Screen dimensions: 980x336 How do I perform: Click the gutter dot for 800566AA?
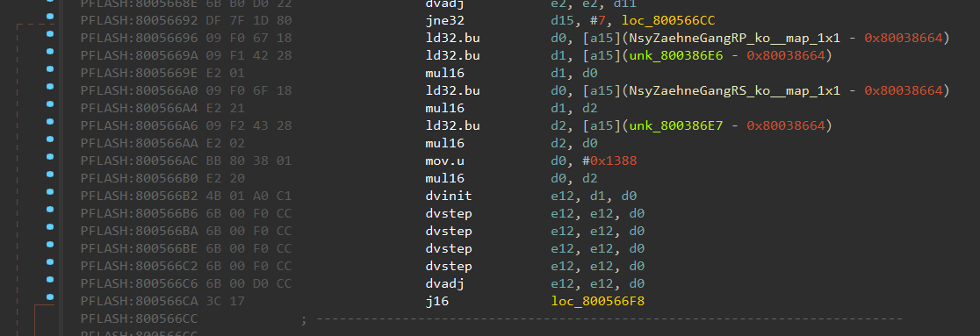point(50,139)
